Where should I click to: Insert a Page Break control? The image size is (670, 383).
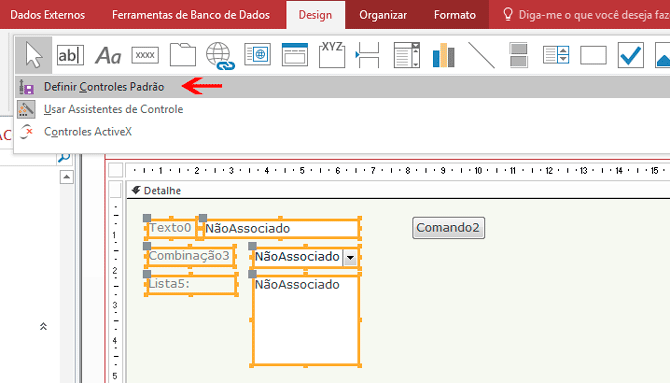click(x=367, y=55)
